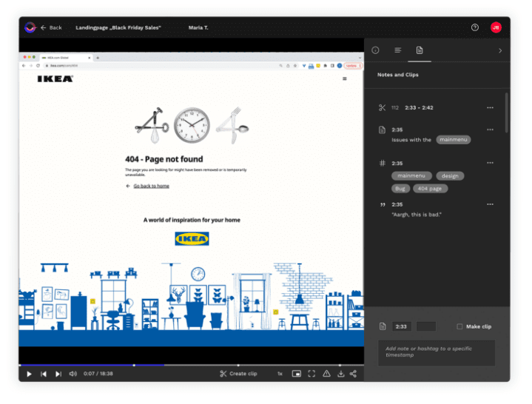532x404 pixels.
Task: Collapse the side panel with chevron
Action: [500, 50]
